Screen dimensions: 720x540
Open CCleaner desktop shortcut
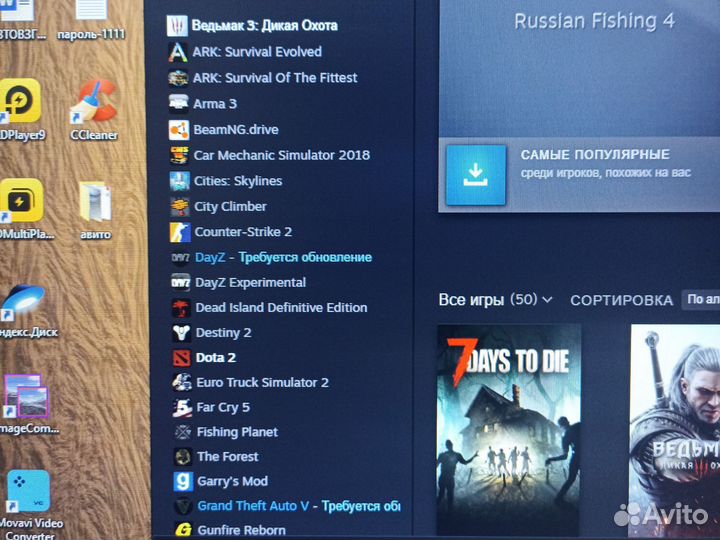point(94,110)
